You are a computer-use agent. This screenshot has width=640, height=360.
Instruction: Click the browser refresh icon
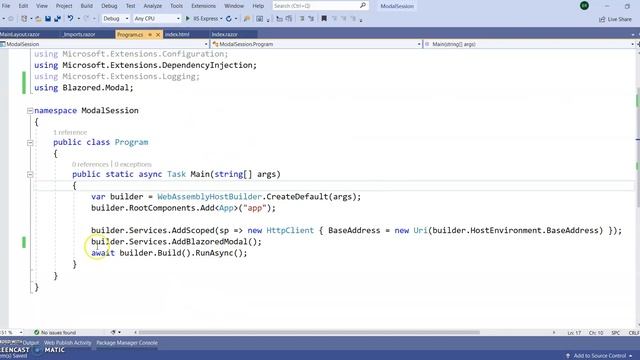coord(229,19)
